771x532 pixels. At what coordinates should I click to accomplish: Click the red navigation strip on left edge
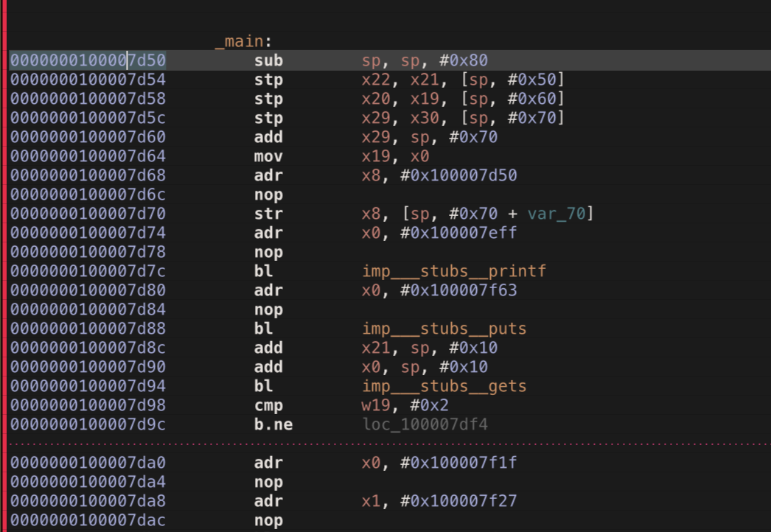(x=3, y=265)
